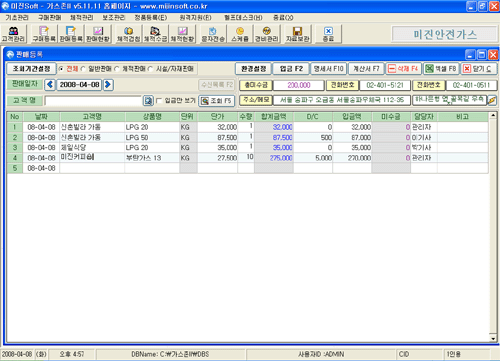Click the 상품명 column header

click(152, 117)
